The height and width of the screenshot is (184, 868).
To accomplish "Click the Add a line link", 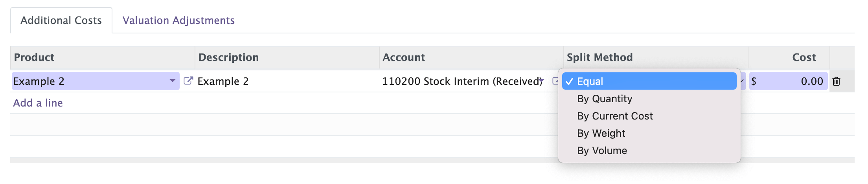I will pos(38,103).
